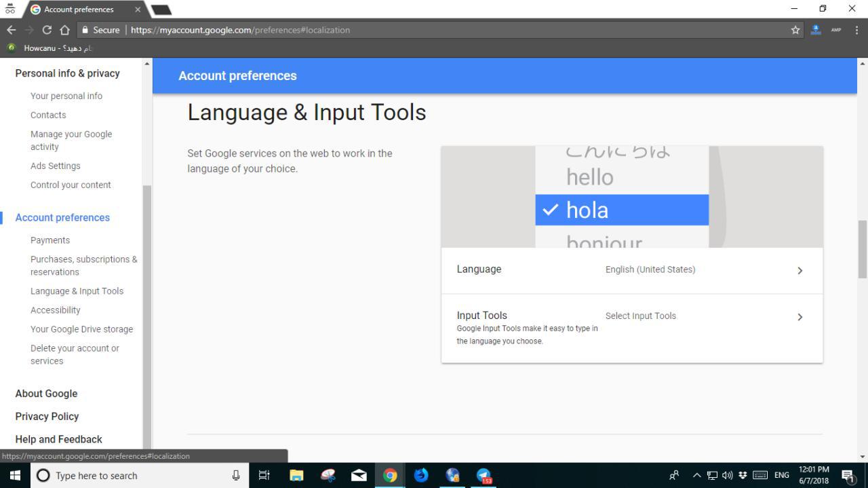Expand the Language row chevron
868x488 pixels.
click(800, 270)
